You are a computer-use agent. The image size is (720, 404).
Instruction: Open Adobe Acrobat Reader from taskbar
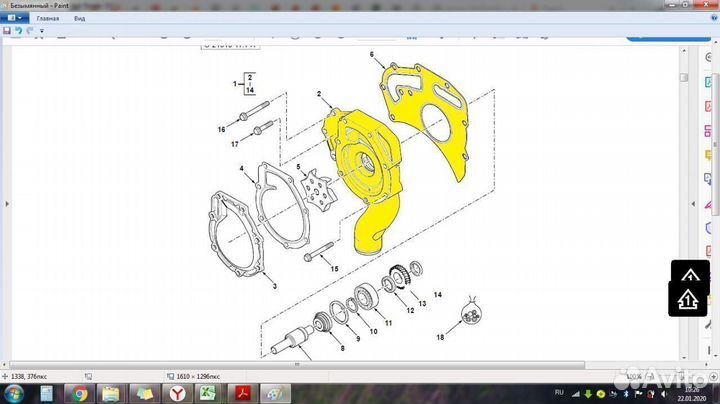(x=244, y=393)
